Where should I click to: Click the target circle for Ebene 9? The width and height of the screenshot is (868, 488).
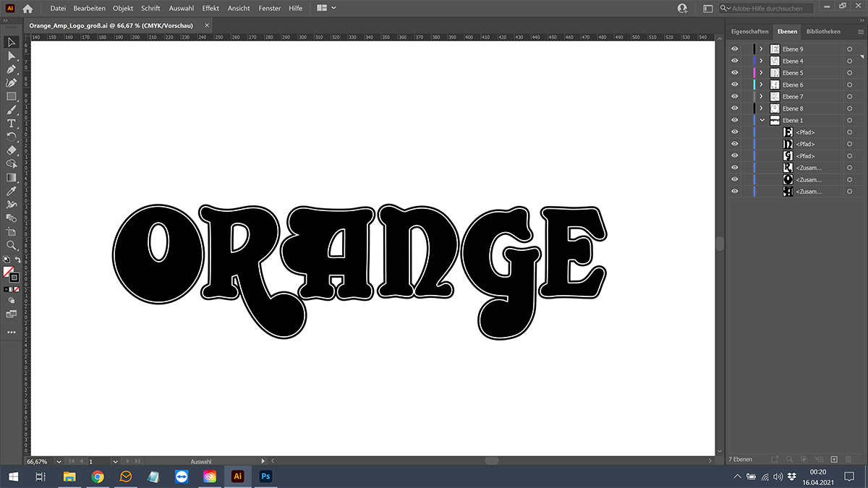click(850, 49)
